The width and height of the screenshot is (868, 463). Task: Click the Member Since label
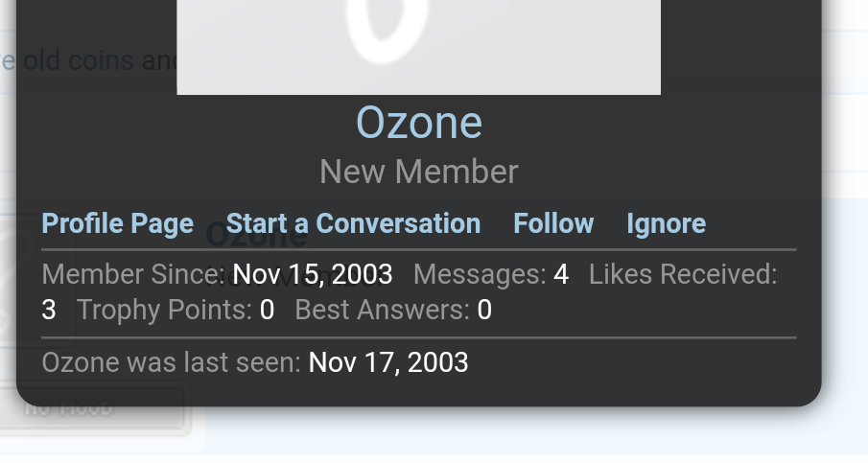(x=133, y=275)
